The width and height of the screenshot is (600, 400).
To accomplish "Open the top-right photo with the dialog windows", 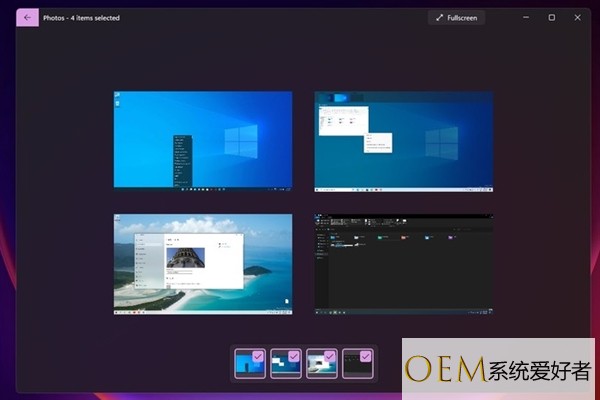I will 403,140.
